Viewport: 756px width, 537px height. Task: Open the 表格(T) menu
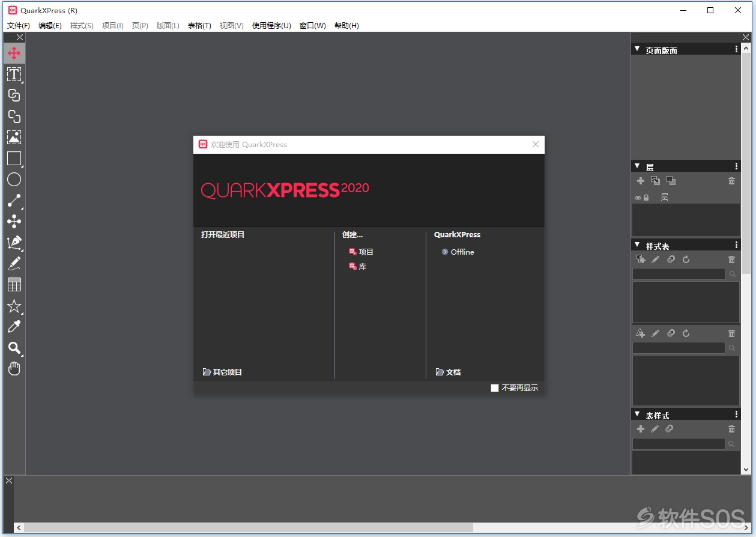pos(199,26)
